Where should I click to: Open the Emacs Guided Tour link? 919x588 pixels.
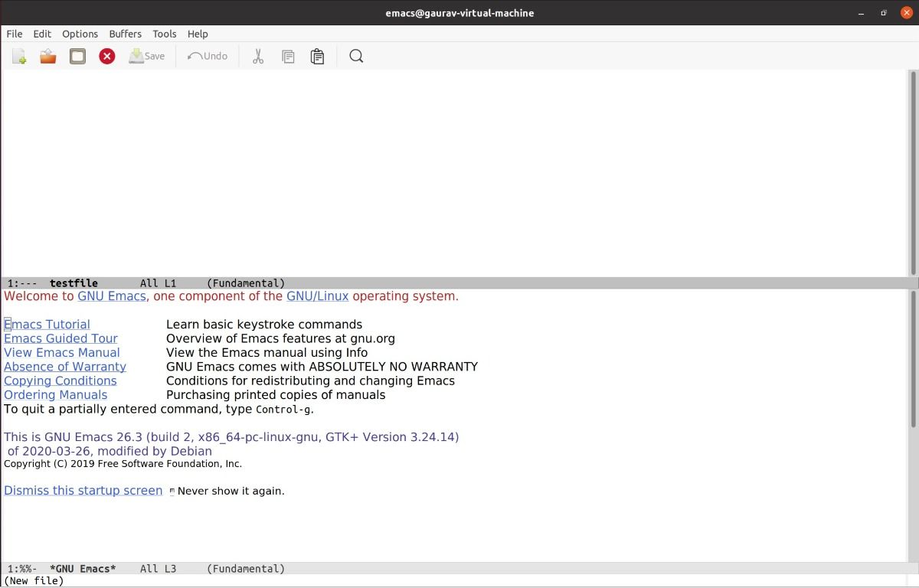(61, 338)
